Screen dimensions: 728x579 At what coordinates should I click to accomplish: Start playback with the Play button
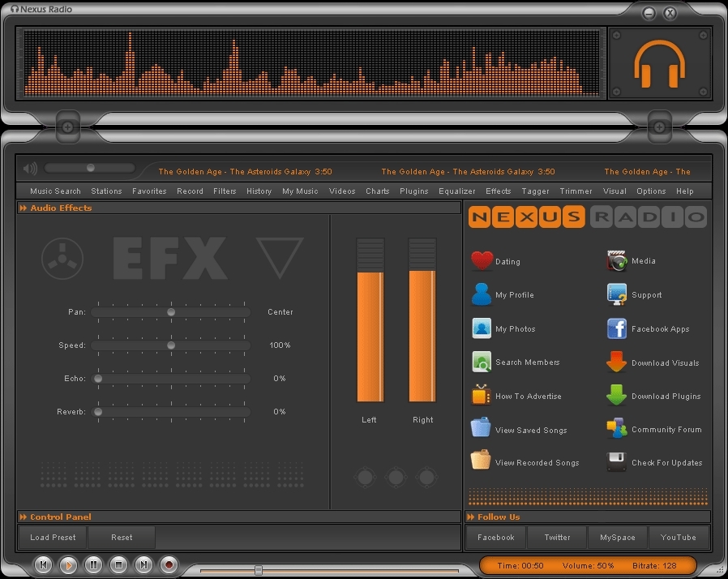[x=69, y=564]
